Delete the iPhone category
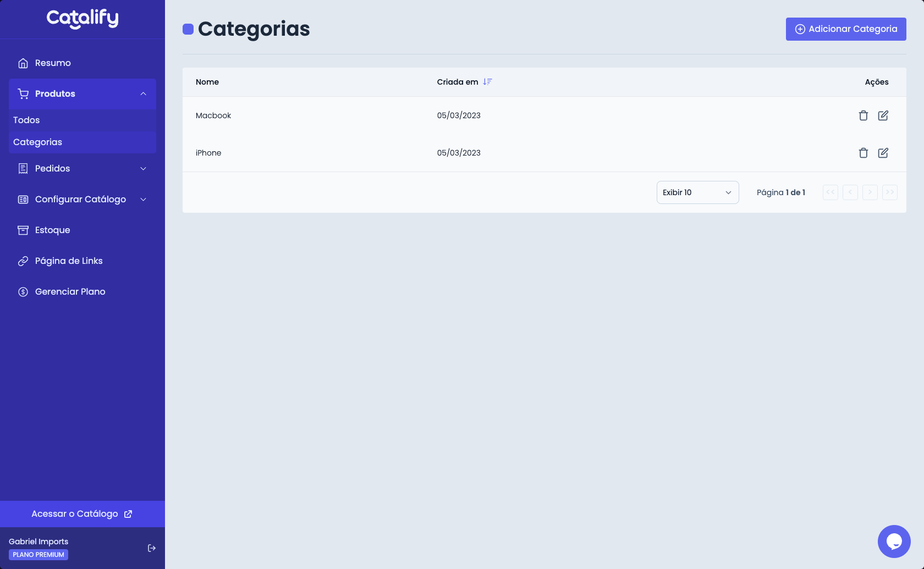Image resolution: width=924 pixels, height=569 pixels. pos(864,153)
